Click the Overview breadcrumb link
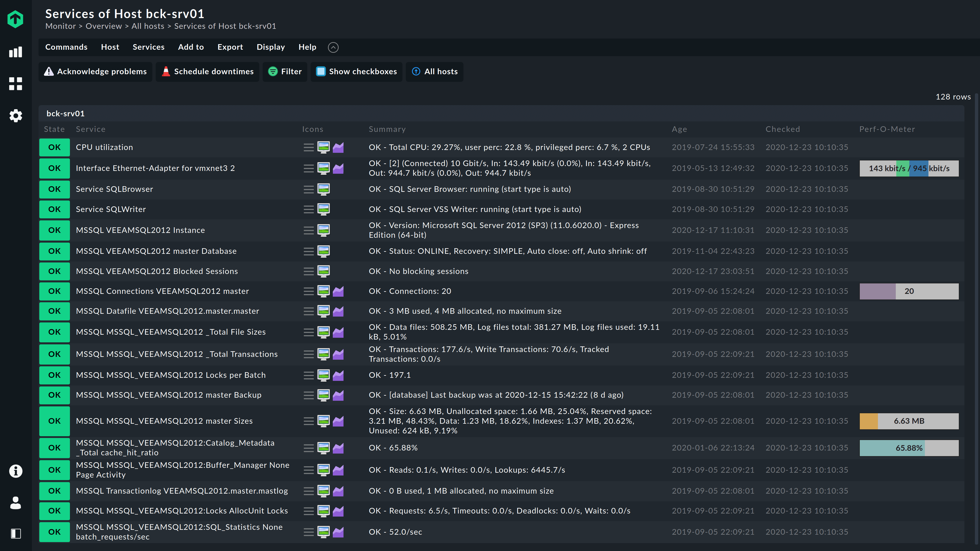 [x=103, y=26]
